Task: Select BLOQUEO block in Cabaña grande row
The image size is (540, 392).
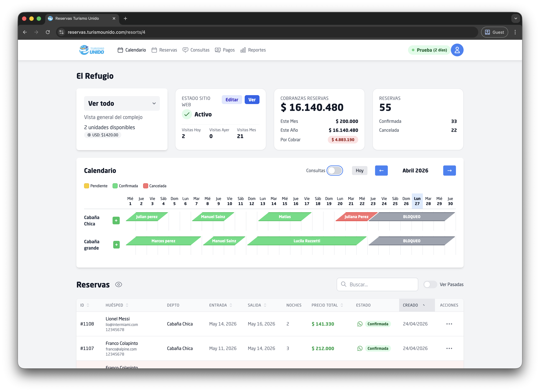Action: click(412, 241)
